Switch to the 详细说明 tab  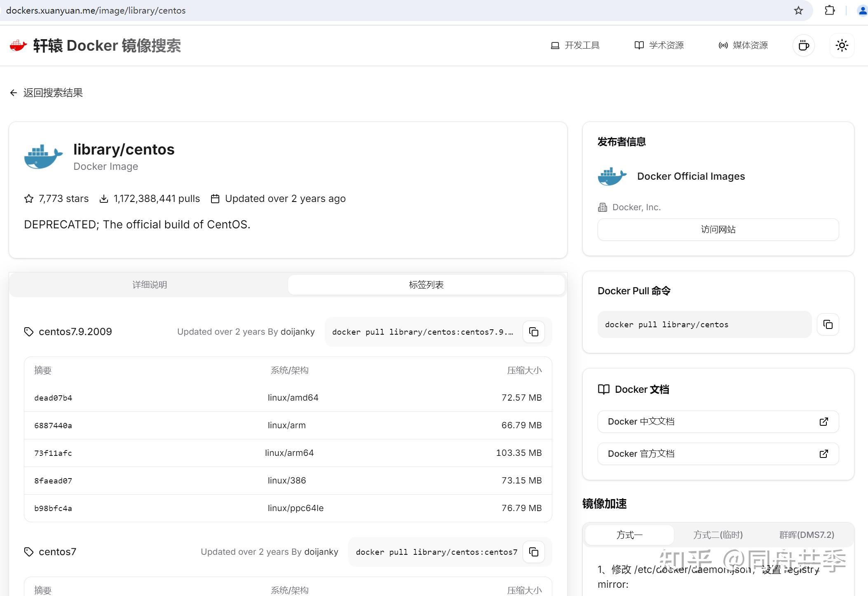149,284
